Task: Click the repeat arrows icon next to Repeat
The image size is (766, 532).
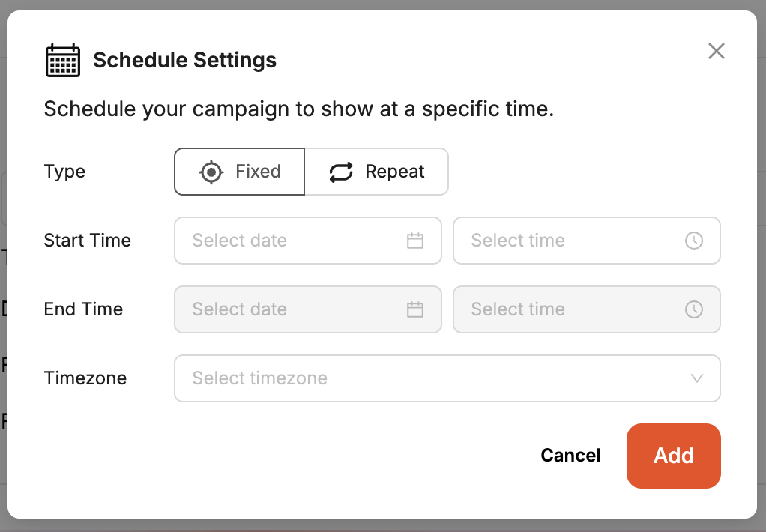Action: click(340, 172)
